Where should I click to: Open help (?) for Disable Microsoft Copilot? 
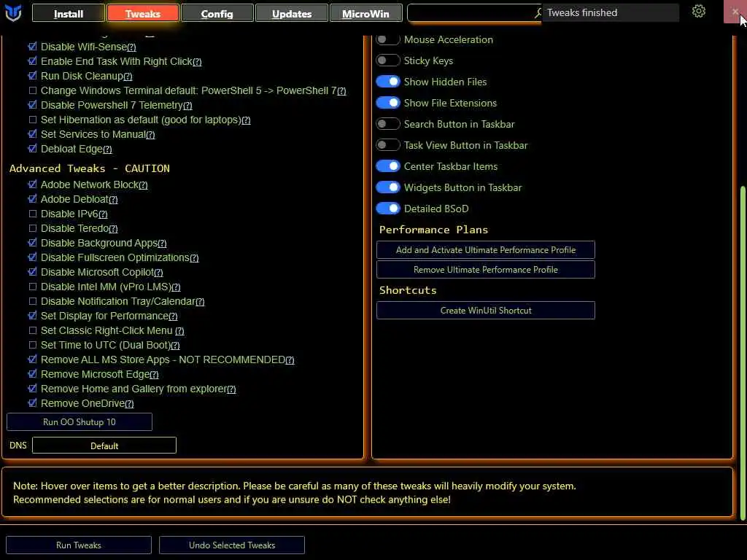point(158,273)
